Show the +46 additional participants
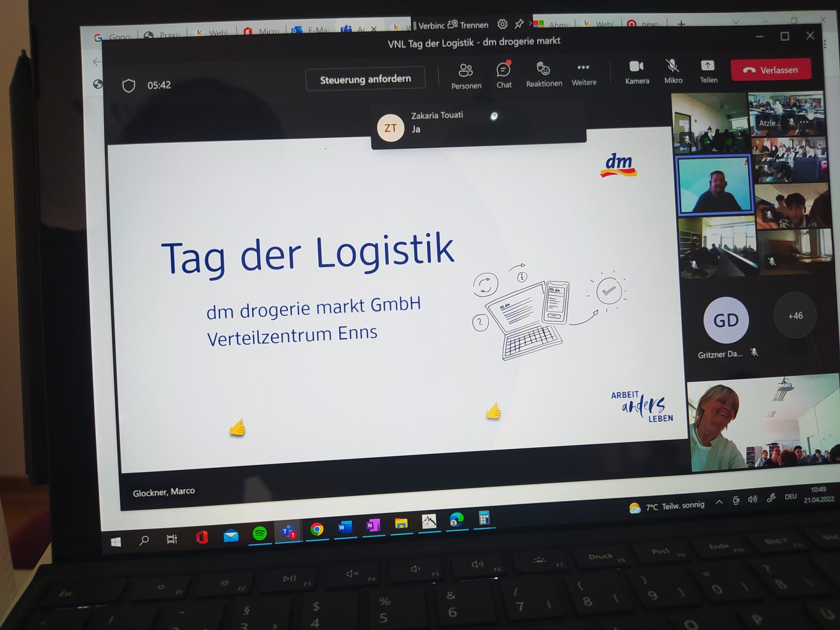Image resolution: width=840 pixels, height=630 pixels. [x=795, y=315]
